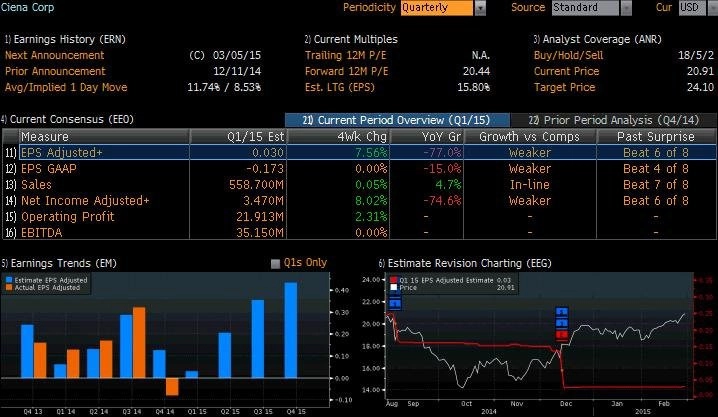Image resolution: width=718 pixels, height=417 pixels.
Task: Click the 558.700M Sales estimate value
Action: 256,185
